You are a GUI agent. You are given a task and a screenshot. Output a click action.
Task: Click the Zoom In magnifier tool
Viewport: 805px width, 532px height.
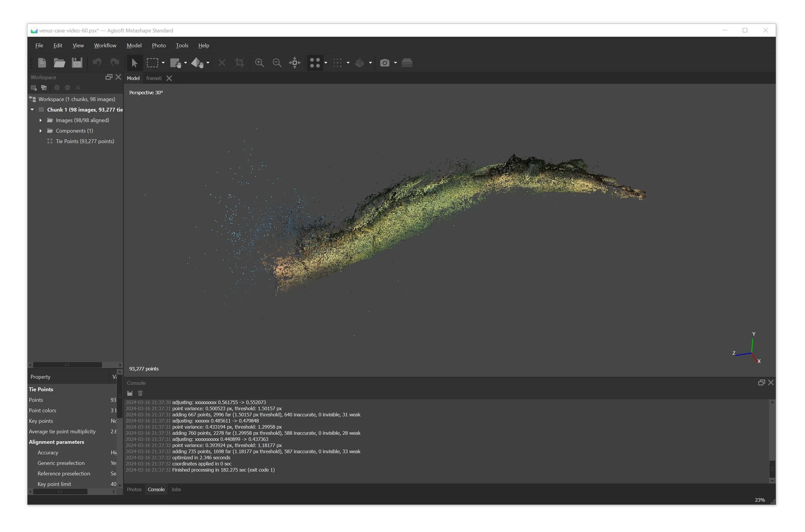click(x=260, y=63)
